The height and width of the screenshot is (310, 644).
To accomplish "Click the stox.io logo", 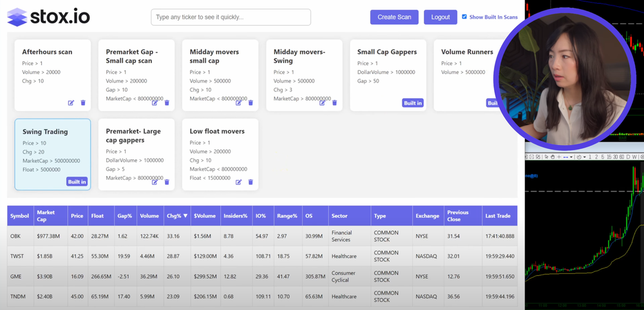I will [x=48, y=17].
